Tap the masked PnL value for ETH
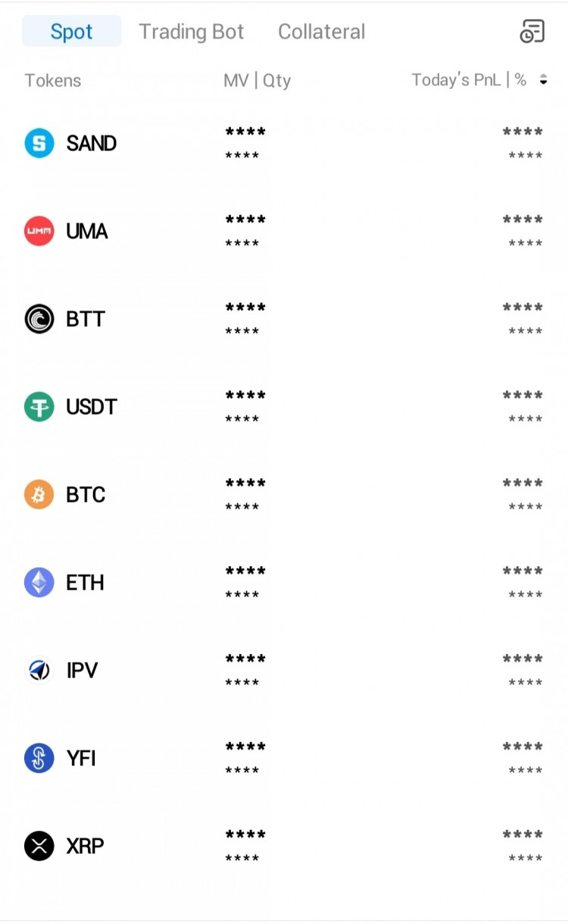The height and width of the screenshot is (924, 568). [523, 572]
